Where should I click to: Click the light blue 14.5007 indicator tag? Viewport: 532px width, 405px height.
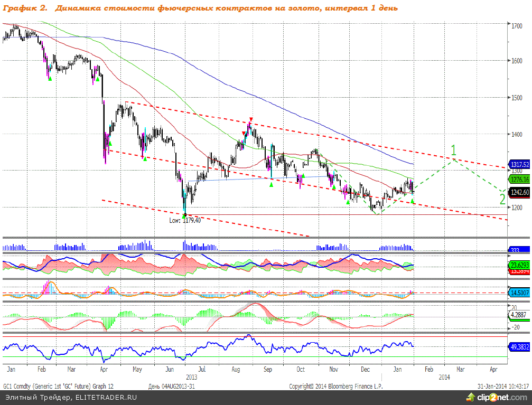click(519, 293)
